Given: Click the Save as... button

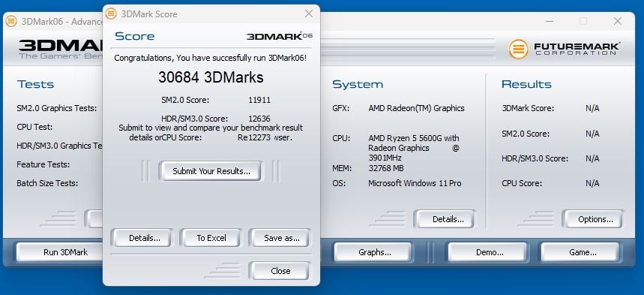Looking at the screenshot, I should point(281,238).
